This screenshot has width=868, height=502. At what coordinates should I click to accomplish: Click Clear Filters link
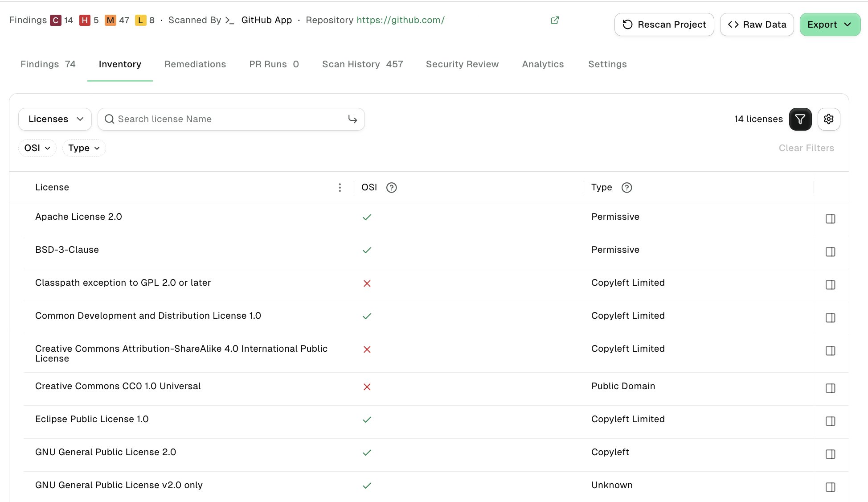point(806,148)
